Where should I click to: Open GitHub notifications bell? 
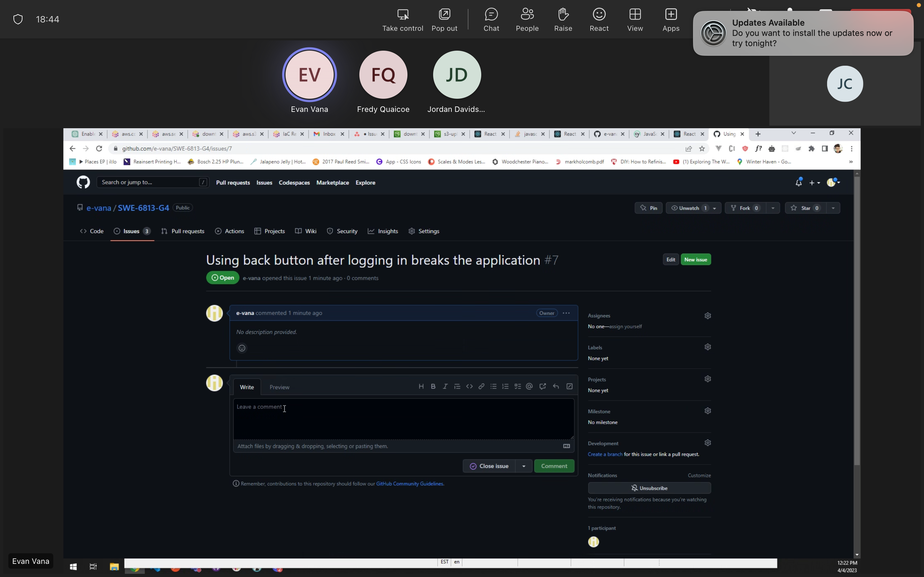point(798,183)
